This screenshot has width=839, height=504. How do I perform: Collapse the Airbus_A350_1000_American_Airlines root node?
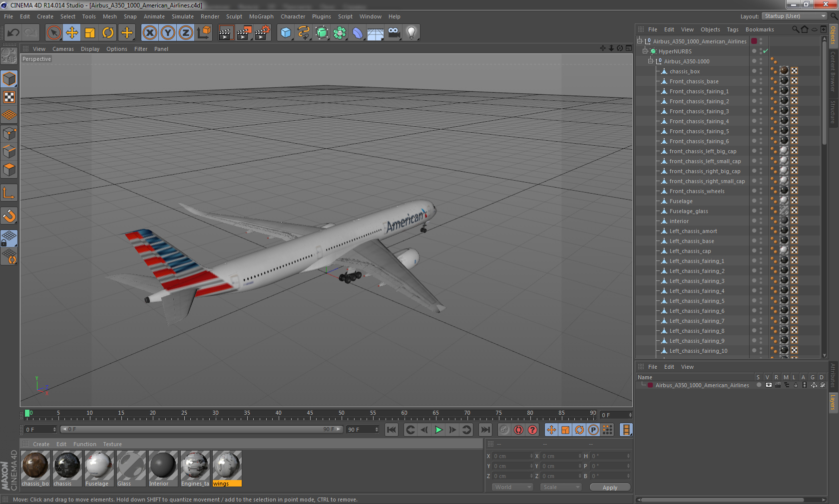click(x=639, y=41)
